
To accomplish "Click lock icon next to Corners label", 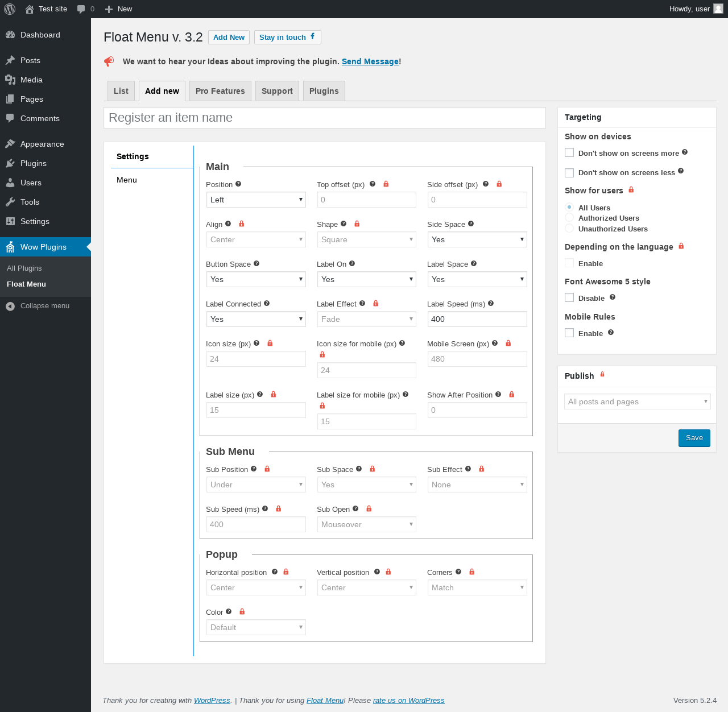I will tap(472, 572).
